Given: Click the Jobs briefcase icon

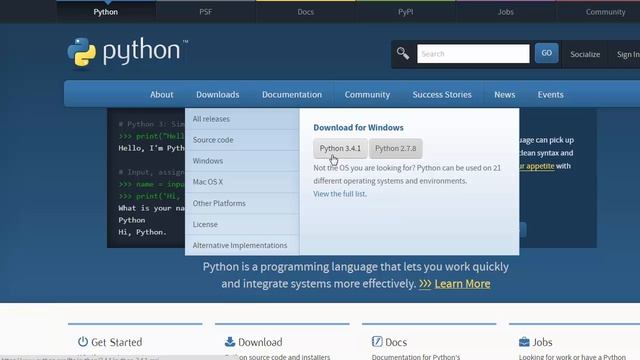Looking at the screenshot, I should pos(524,342).
